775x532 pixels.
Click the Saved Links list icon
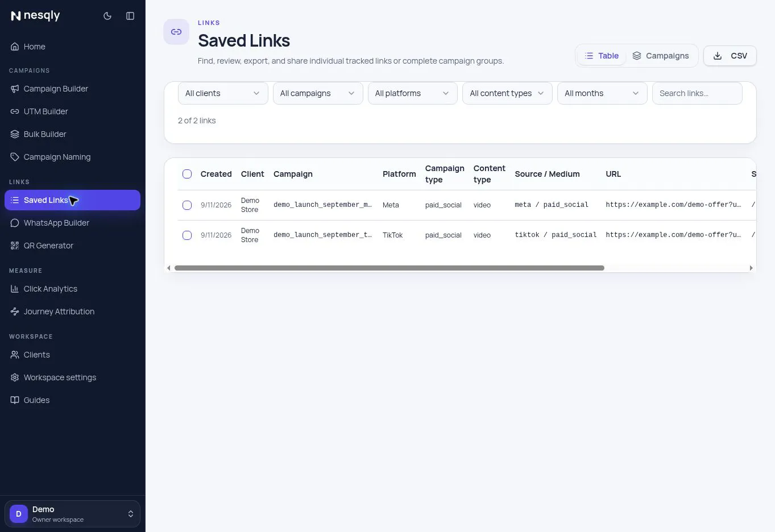click(15, 200)
